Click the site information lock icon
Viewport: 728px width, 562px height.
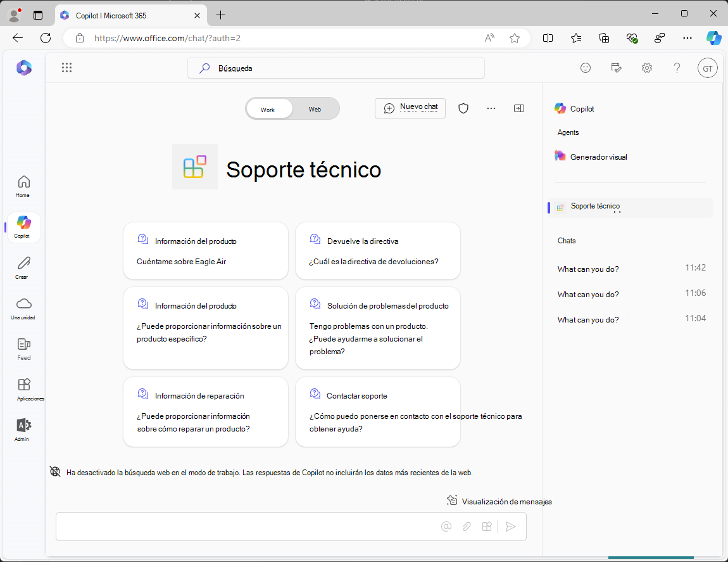pyautogui.click(x=80, y=38)
